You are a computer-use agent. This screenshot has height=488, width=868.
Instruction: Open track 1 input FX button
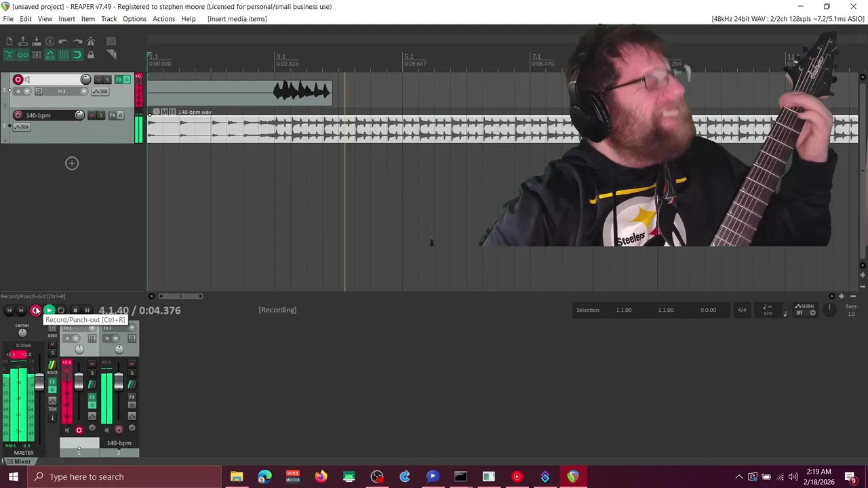coord(39,91)
